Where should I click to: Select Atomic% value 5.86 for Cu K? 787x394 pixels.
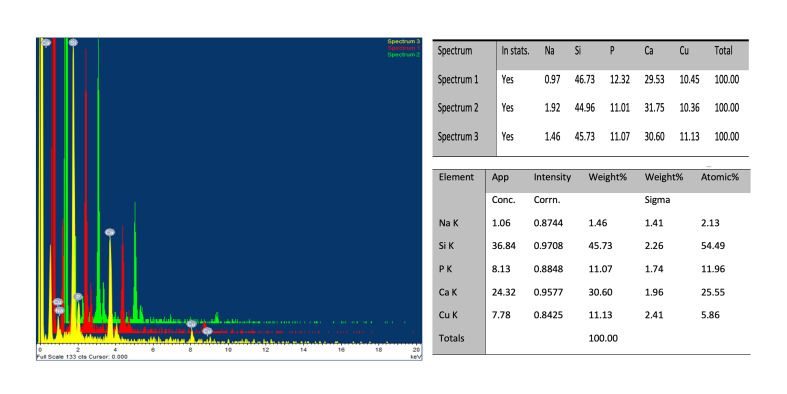click(710, 315)
